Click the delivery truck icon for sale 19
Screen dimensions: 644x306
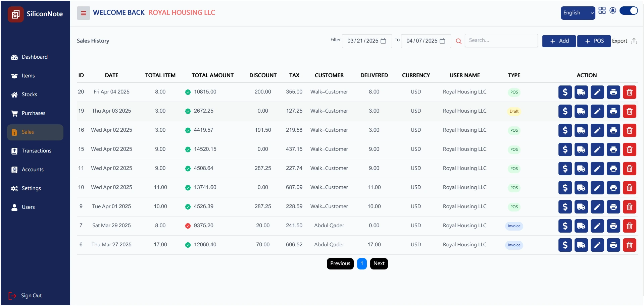click(581, 111)
